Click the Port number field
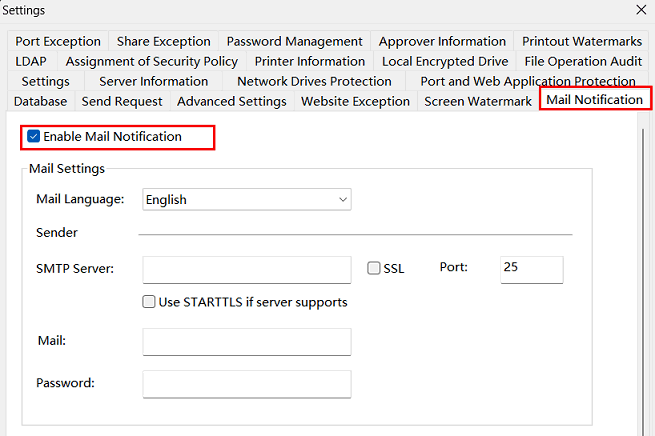The width and height of the screenshot is (655, 436). coord(531,269)
